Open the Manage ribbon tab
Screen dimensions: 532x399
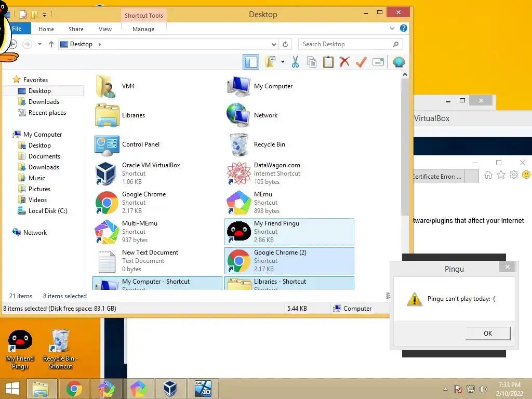[x=143, y=29]
